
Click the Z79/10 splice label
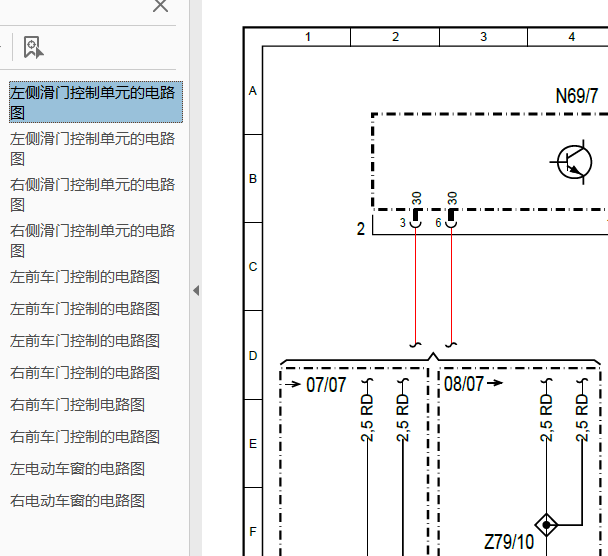pos(509,542)
